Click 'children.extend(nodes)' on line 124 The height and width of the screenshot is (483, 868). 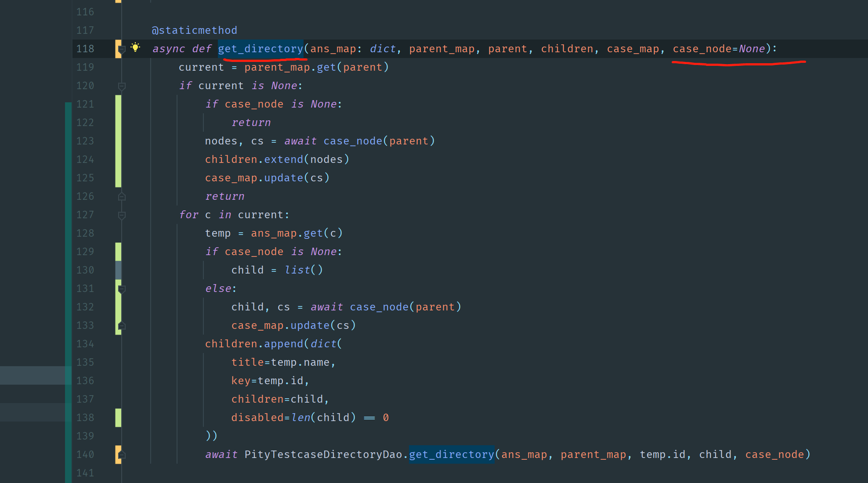(x=277, y=159)
